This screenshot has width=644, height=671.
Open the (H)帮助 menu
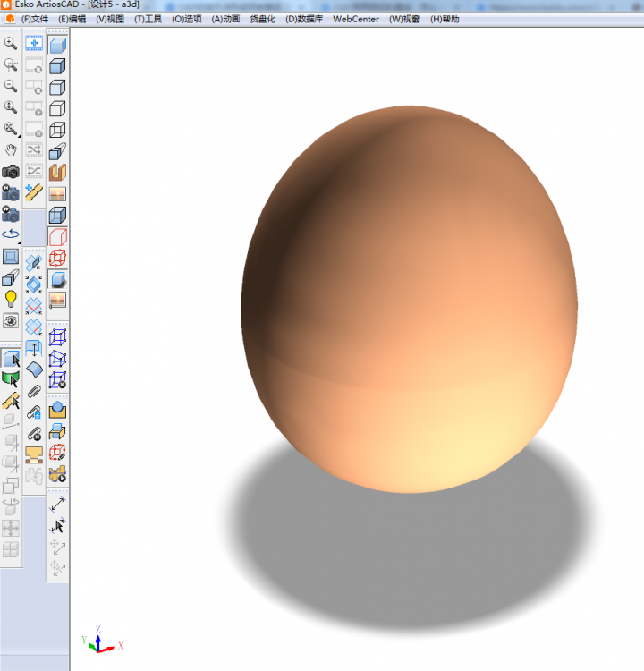[x=445, y=19]
